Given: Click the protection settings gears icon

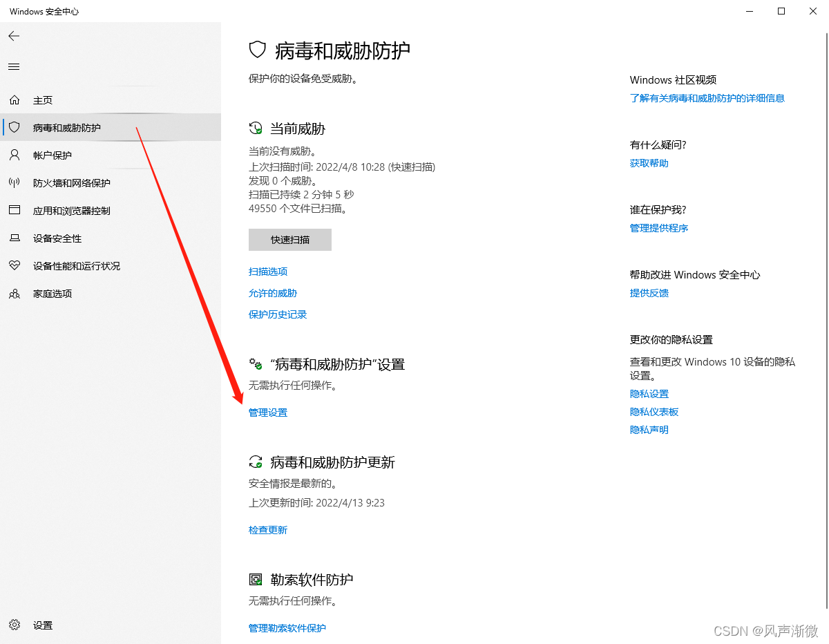Looking at the screenshot, I should (256, 364).
